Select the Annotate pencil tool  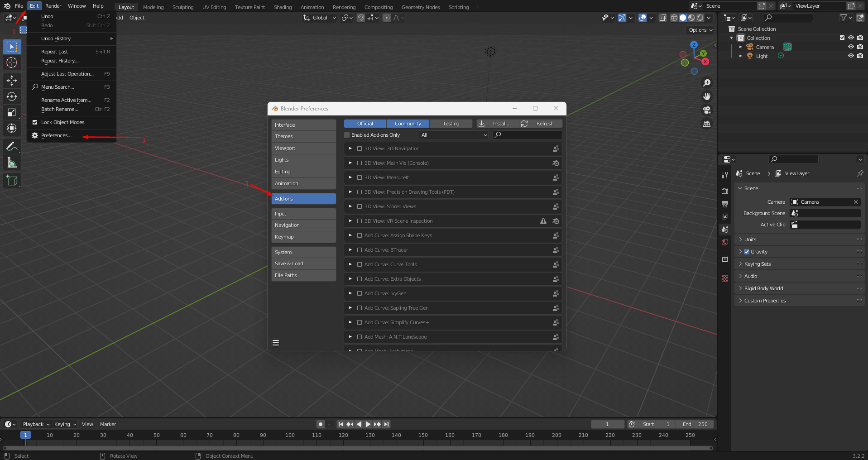pyautogui.click(x=12, y=146)
